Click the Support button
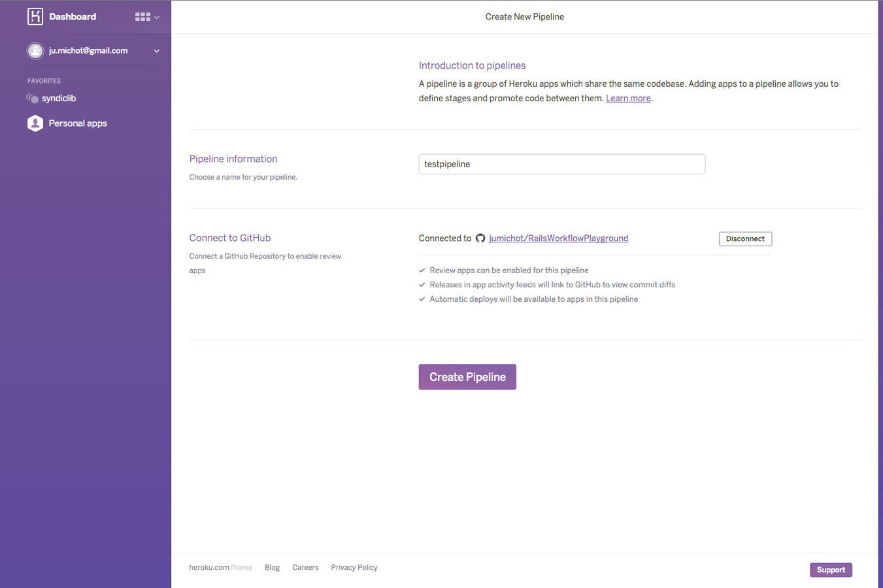883x588 pixels. tap(831, 570)
